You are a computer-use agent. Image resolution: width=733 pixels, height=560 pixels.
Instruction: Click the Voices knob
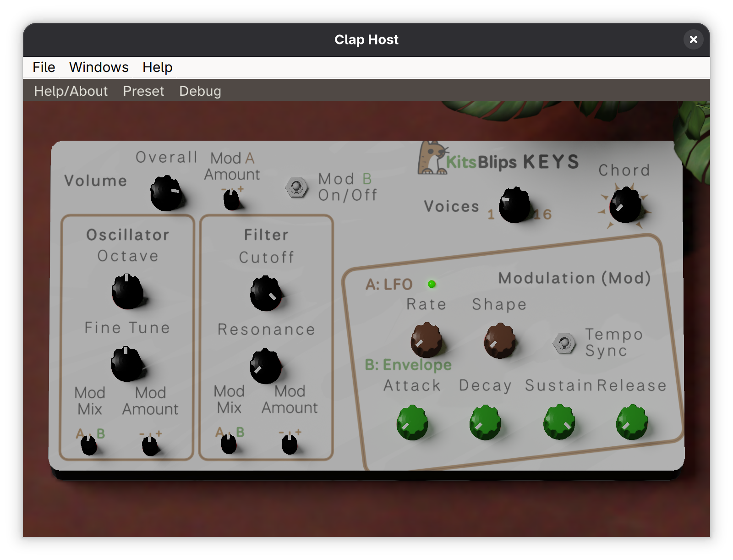click(514, 205)
